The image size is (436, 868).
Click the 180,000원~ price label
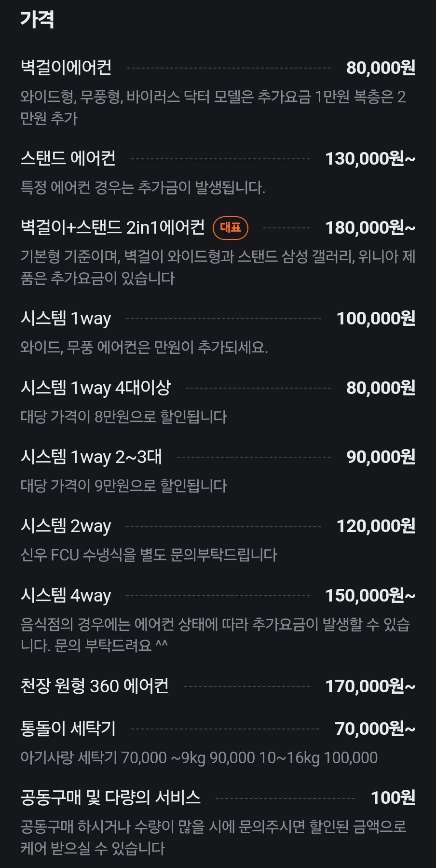370,227
